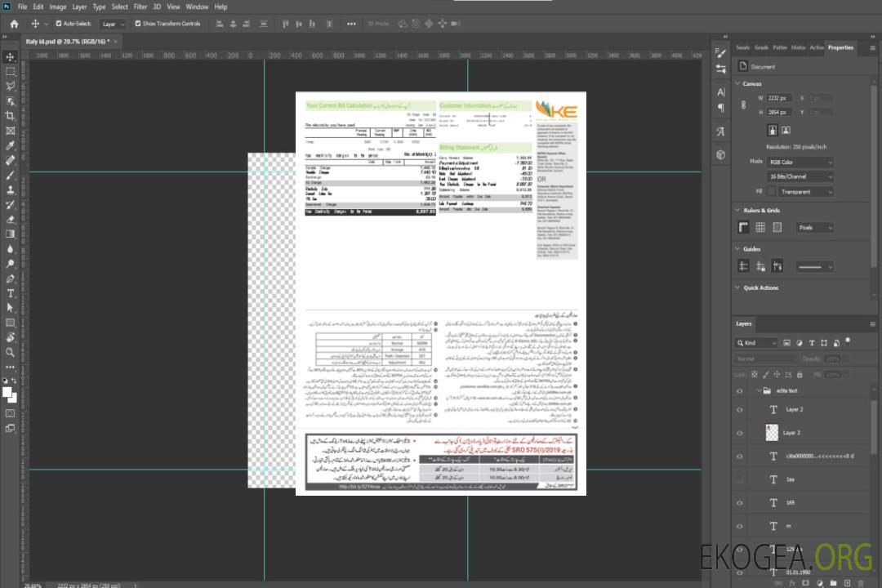
Task: Open the RGB Color mode dropdown
Action: click(801, 162)
